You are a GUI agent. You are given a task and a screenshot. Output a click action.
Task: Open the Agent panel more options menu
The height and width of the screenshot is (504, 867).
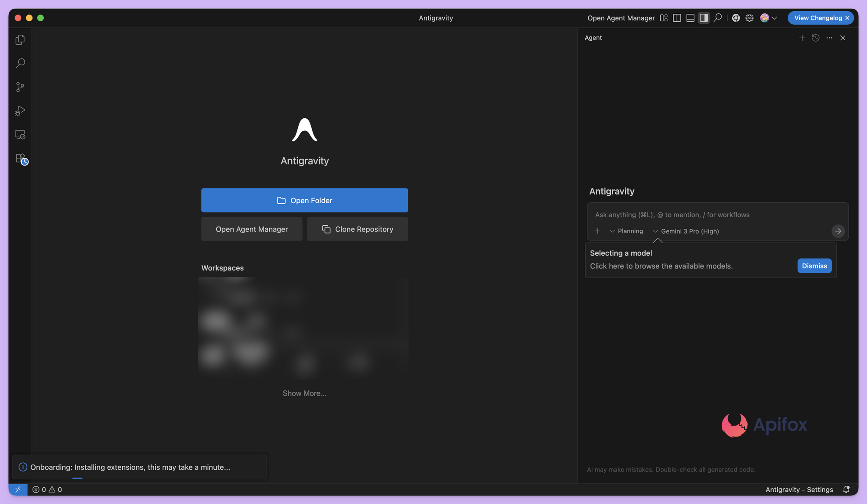point(829,38)
